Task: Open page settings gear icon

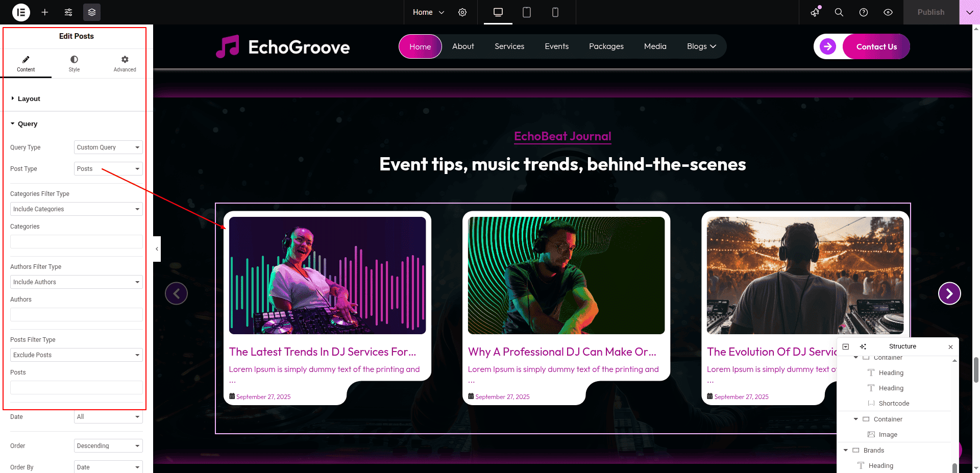Action: [462, 12]
